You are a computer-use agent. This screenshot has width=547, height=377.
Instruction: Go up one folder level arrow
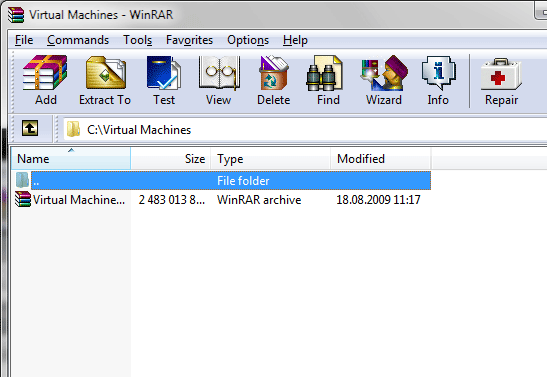[30, 128]
